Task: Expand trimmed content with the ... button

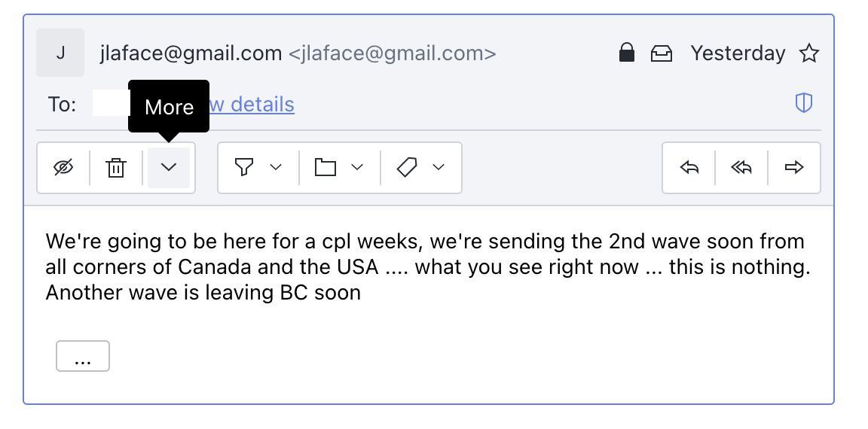Action: 82,356
